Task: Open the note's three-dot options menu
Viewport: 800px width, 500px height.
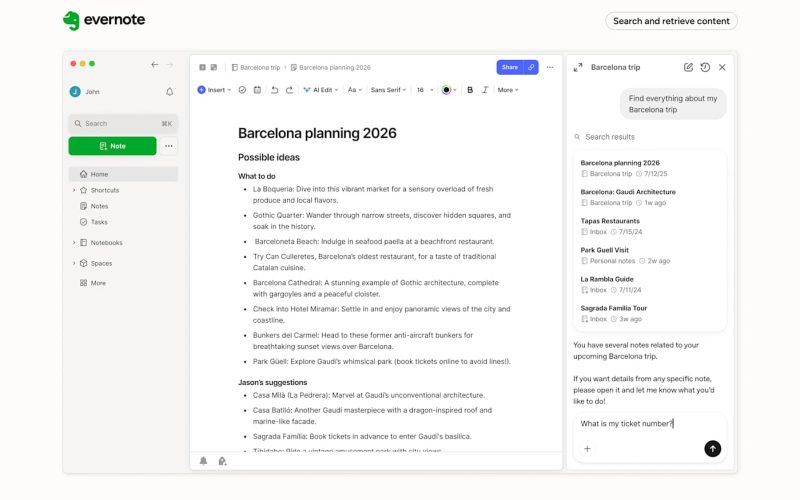Action: (x=549, y=67)
